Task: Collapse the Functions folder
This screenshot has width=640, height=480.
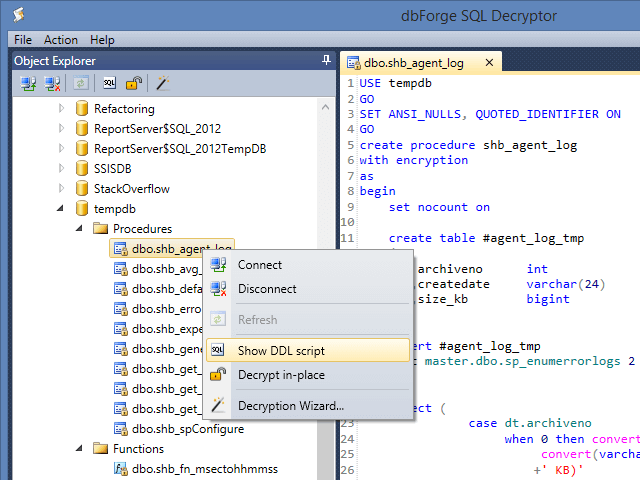Action: pos(80,448)
